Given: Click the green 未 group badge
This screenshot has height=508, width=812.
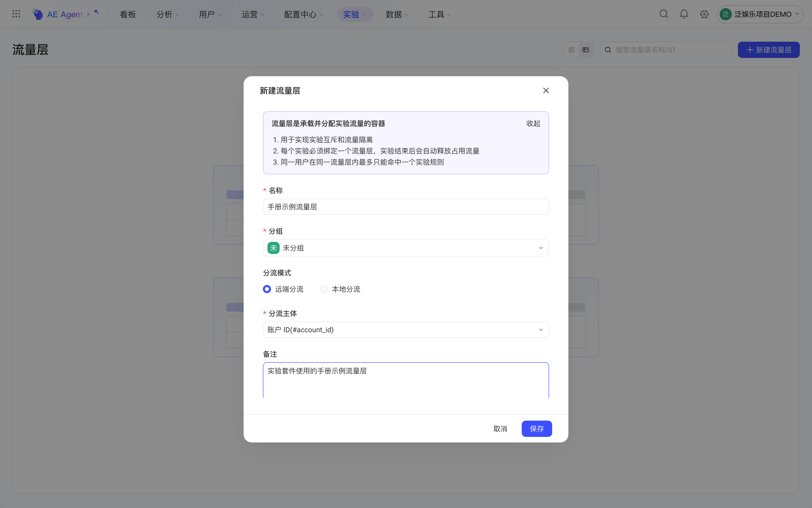Looking at the screenshot, I should click(x=274, y=248).
